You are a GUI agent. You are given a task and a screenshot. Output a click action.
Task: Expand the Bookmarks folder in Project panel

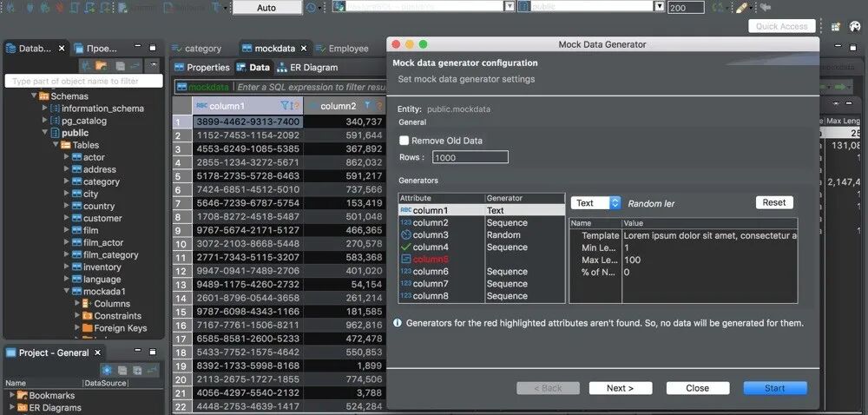pyautogui.click(x=11, y=395)
